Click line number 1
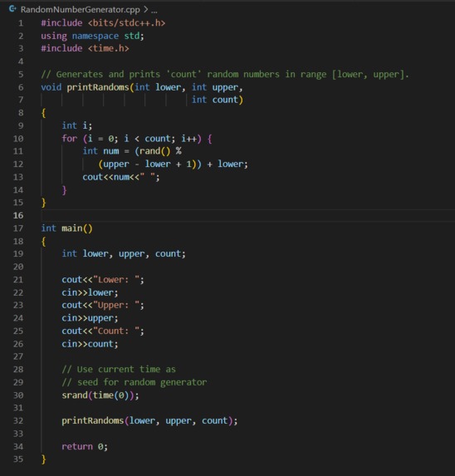Viewport: 455px width, 476px height. tap(21, 23)
